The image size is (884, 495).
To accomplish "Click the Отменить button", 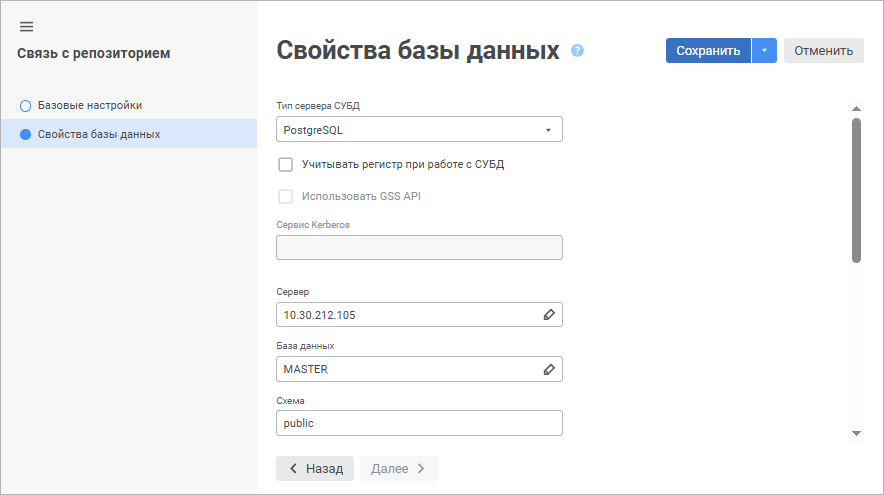I will [x=823, y=51].
